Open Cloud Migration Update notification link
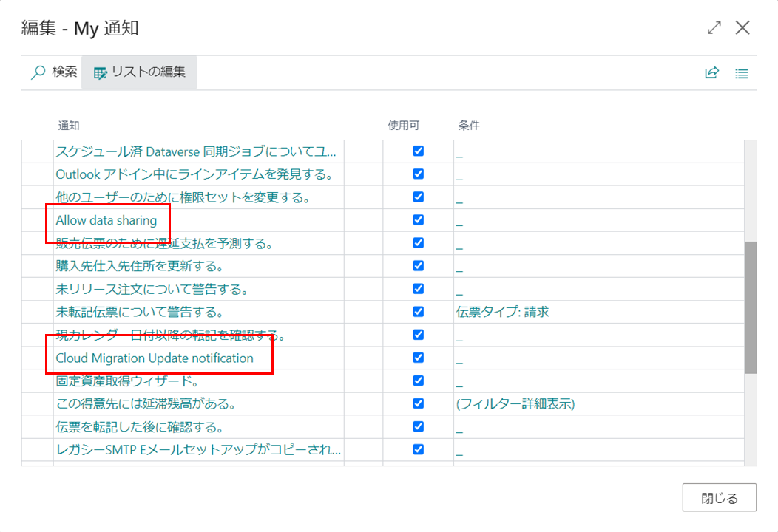This screenshot has height=532, width=778. click(x=155, y=358)
